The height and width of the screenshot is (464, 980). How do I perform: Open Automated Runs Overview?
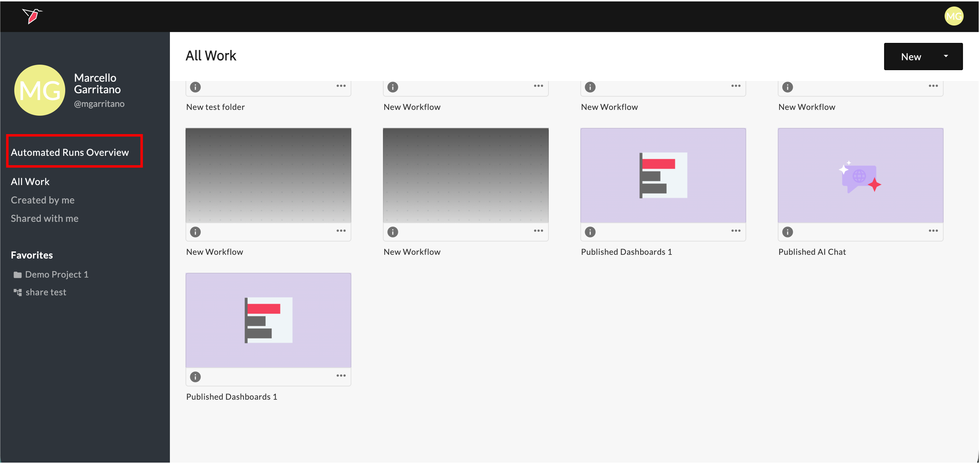[70, 152]
